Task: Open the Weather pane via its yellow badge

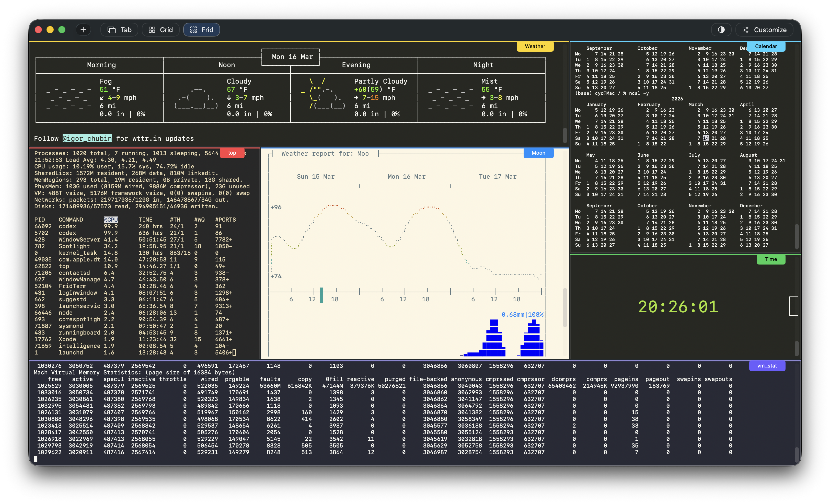Action: point(535,46)
